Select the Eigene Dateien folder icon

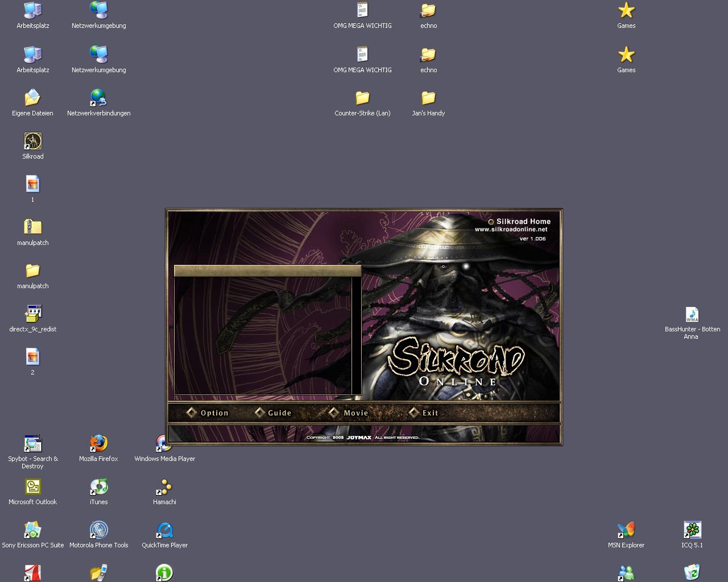tap(32, 98)
